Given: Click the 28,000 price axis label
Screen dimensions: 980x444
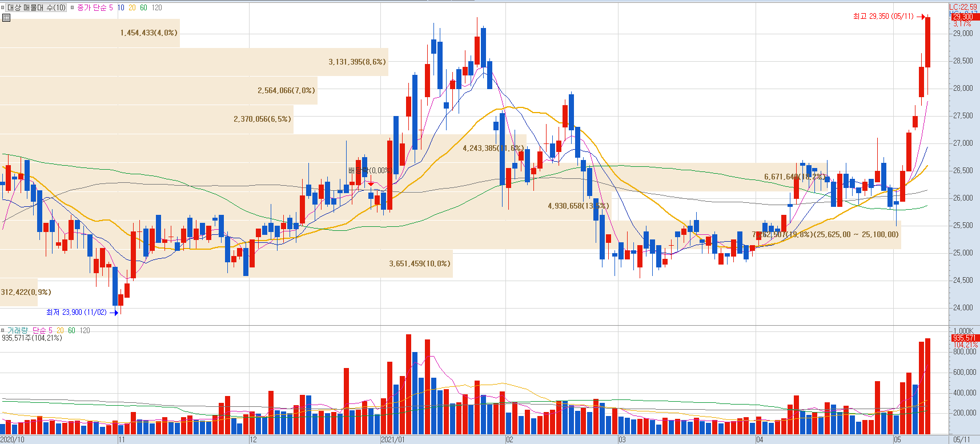Looking at the screenshot, I should 963,88.
